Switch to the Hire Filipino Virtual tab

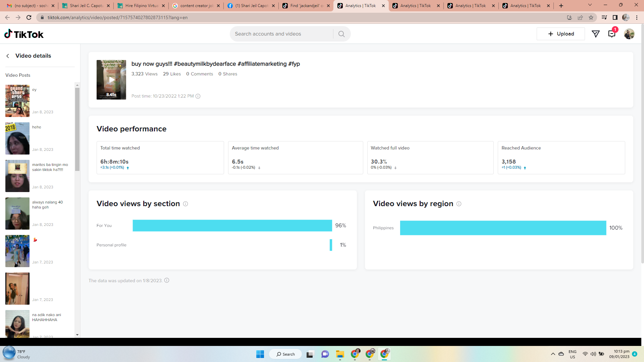coord(141,6)
